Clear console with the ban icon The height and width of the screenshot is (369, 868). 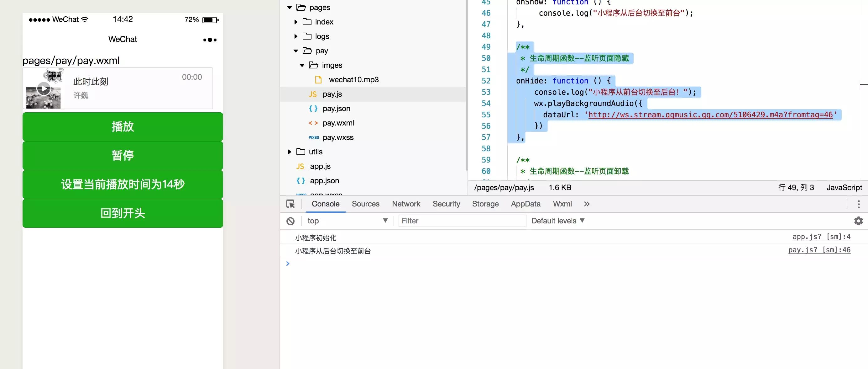click(290, 221)
